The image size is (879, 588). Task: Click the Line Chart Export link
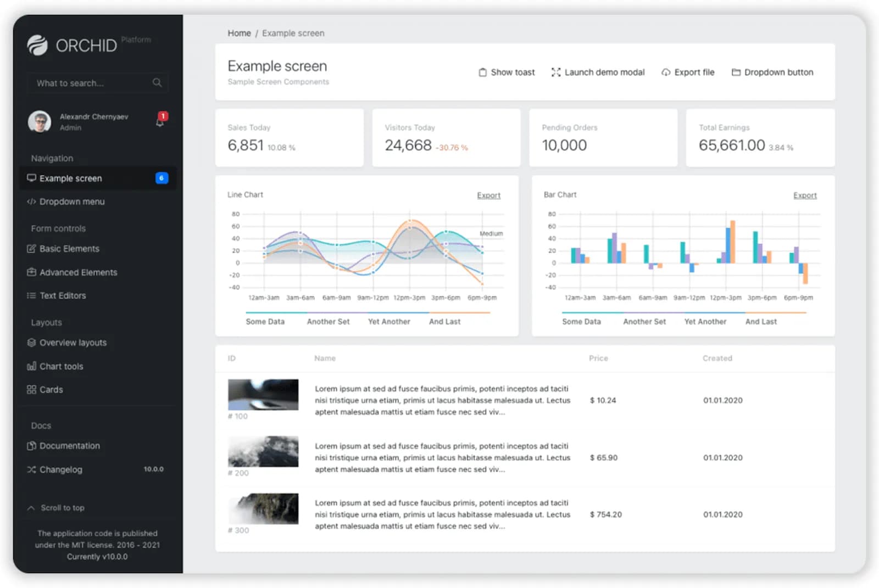click(x=488, y=195)
